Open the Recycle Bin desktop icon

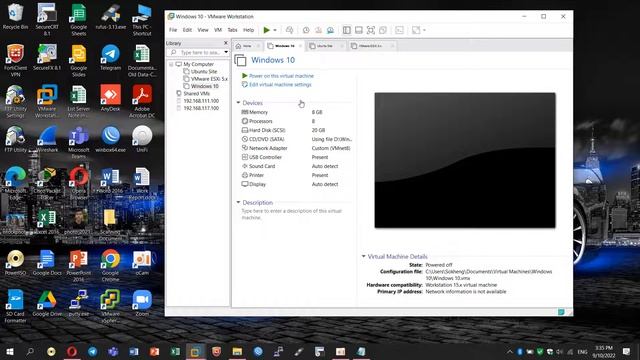click(x=15, y=17)
